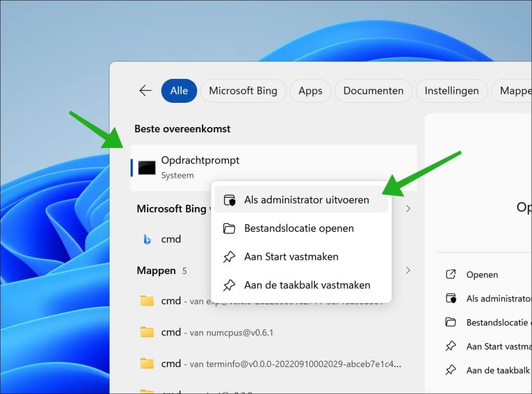Click Aan de taakbalk in right pane

(x=499, y=370)
